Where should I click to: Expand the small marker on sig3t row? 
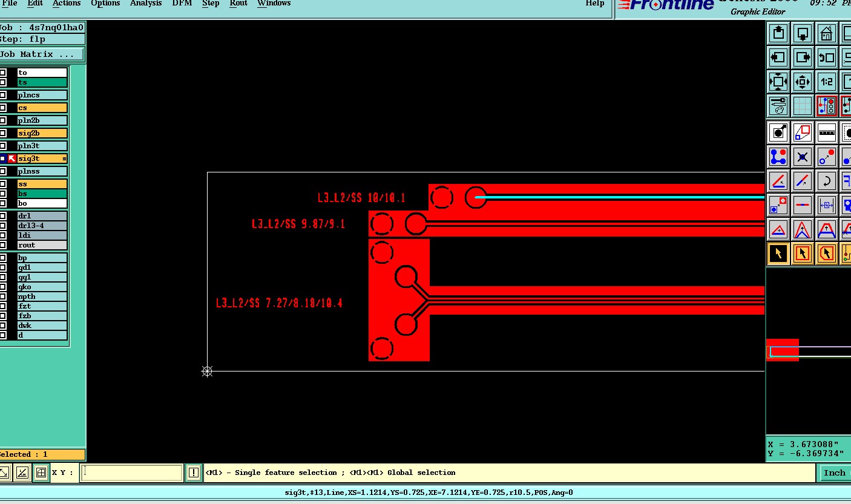pos(64,159)
